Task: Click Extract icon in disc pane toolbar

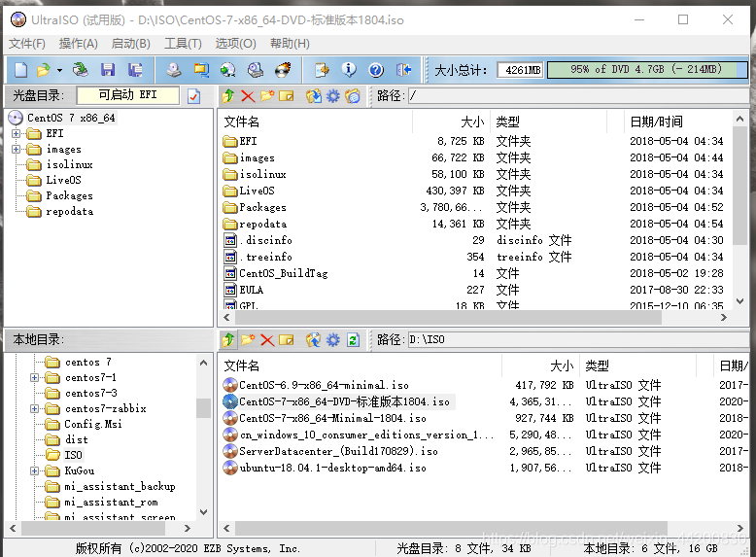Action: coord(314,96)
